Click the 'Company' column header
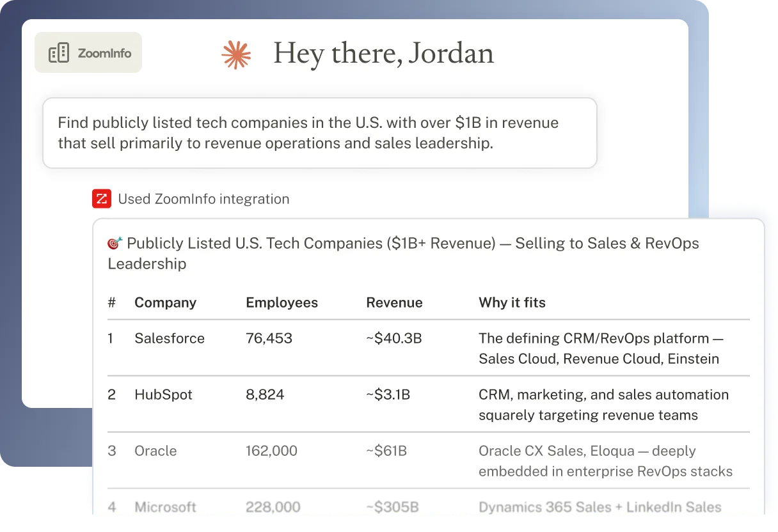This screenshot has height=532, width=778. pos(165,302)
